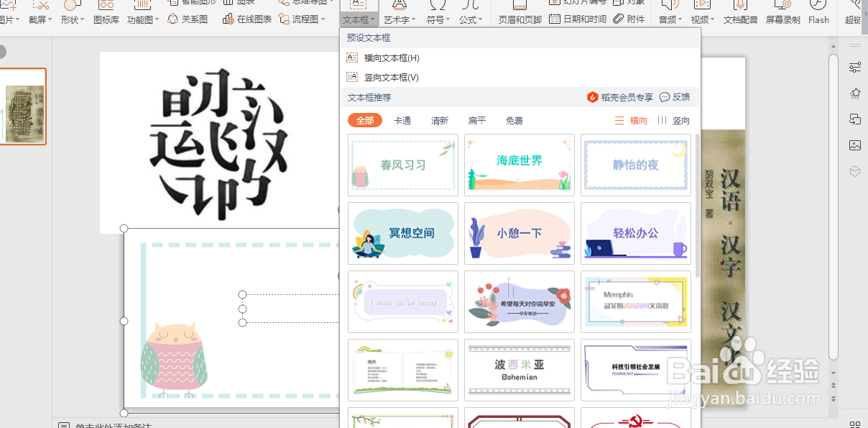Select the 卡通 category tab
This screenshot has width=868, height=428.
[402, 121]
